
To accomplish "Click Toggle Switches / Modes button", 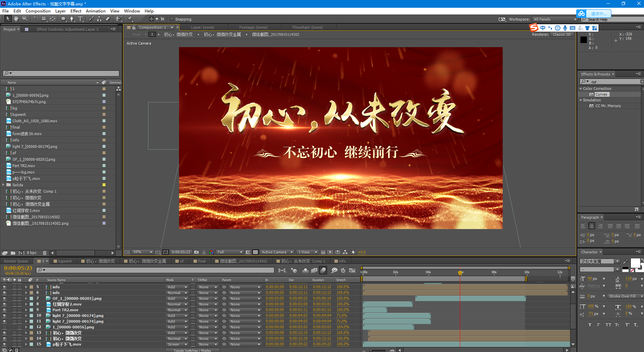I will pyautogui.click(x=192, y=350).
